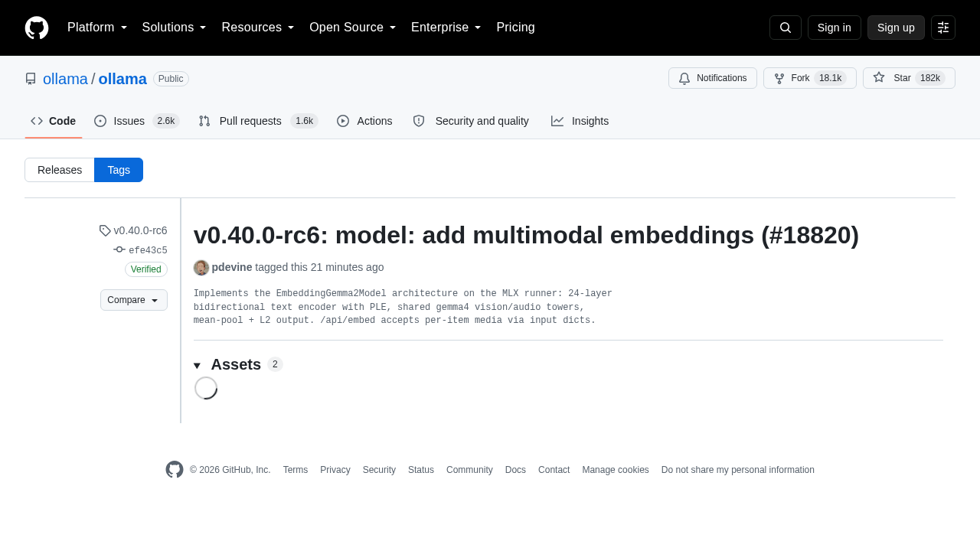The height and width of the screenshot is (551, 980).
Task: Click pdevine's avatar image
Action: coord(201,268)
